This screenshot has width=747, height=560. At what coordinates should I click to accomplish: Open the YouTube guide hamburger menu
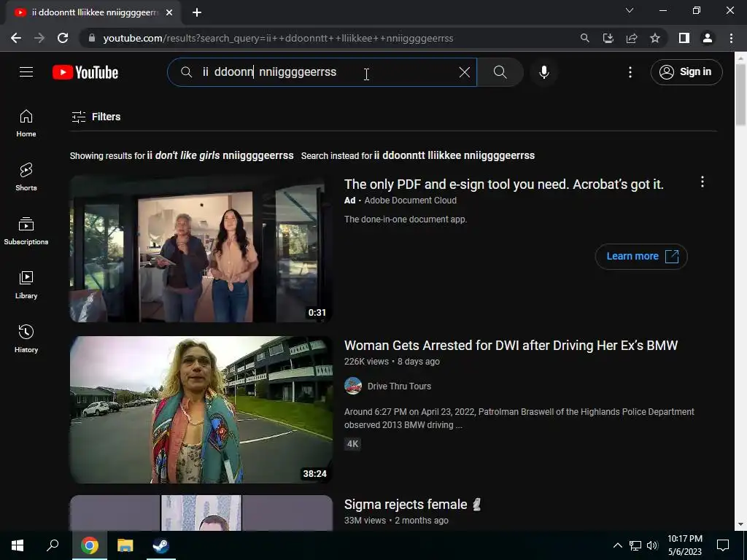pos(26,72)
